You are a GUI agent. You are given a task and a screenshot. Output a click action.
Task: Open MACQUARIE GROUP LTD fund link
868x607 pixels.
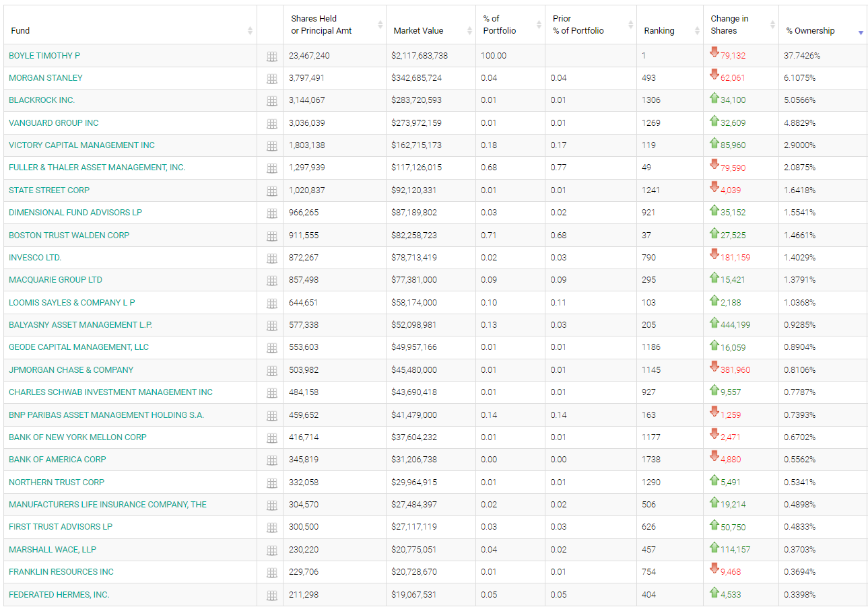pyautogui.click(x=55, y=279)
